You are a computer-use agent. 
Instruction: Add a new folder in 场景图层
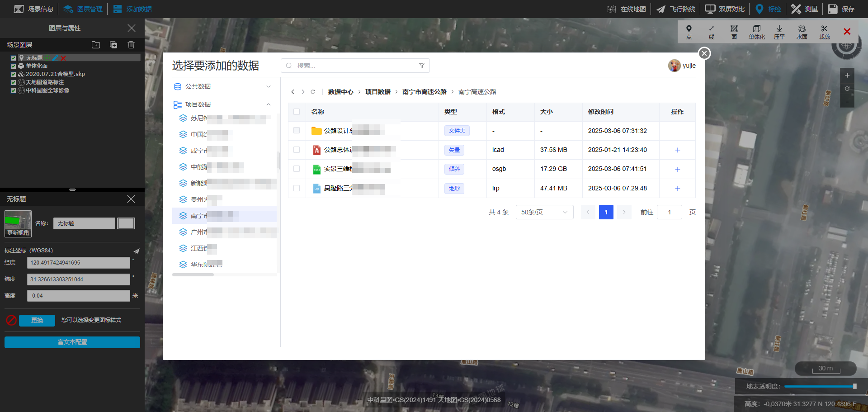(x=96, y=45)
